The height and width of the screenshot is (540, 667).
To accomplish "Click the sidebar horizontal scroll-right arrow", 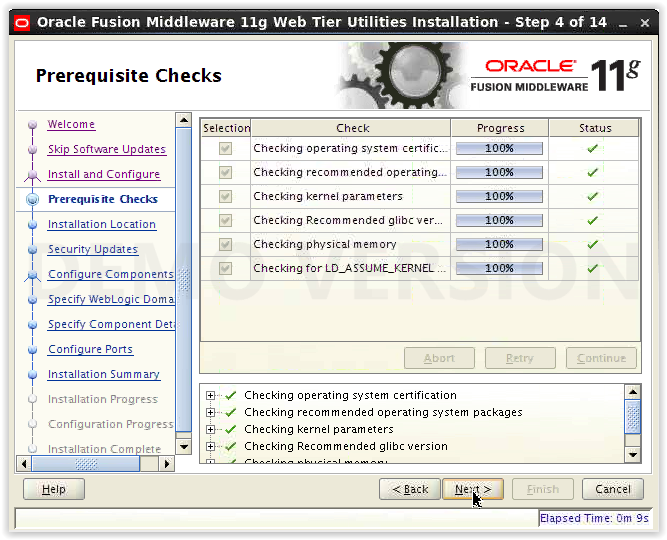I will coord(167,463).
